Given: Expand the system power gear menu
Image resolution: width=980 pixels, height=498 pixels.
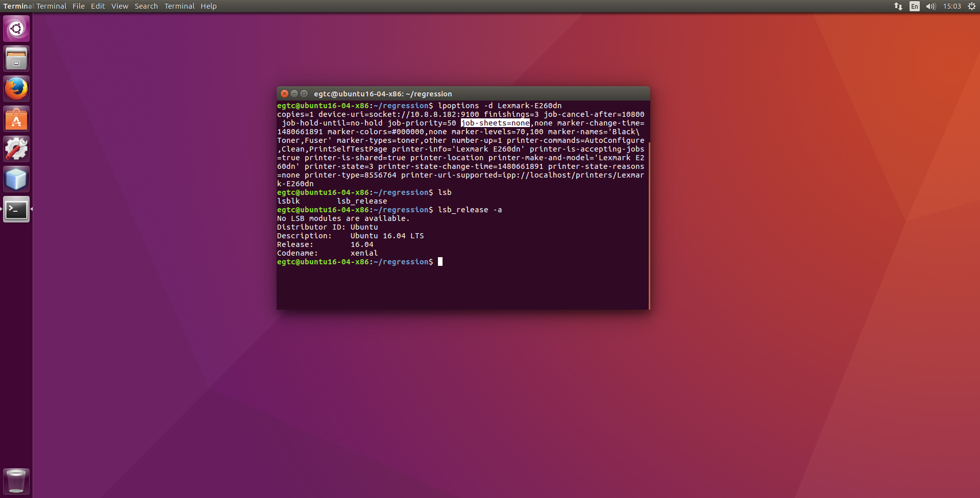Looking at the screenshot, I should (971, 6).
